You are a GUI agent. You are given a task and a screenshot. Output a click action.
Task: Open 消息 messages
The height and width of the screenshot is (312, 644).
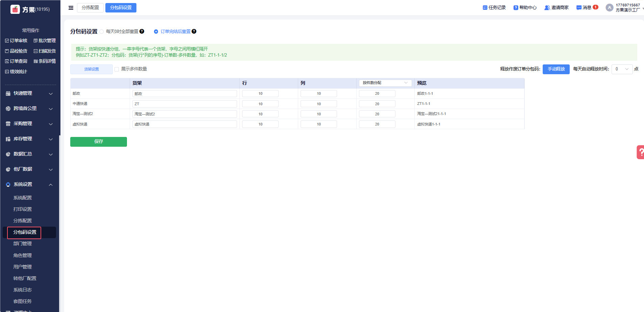click(587, 7)
